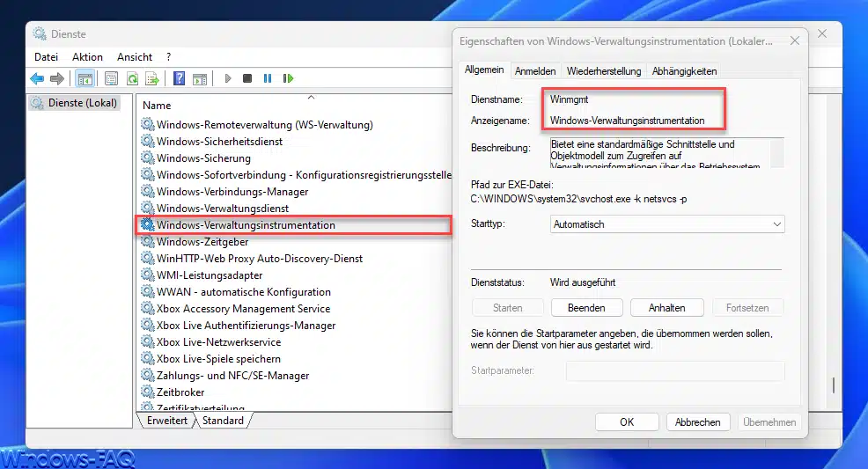Click gear icon beside Windows-Zeitgeber
Image resolution: width=868 pixels, height=469 pixels.
click(x=147, y=241)
